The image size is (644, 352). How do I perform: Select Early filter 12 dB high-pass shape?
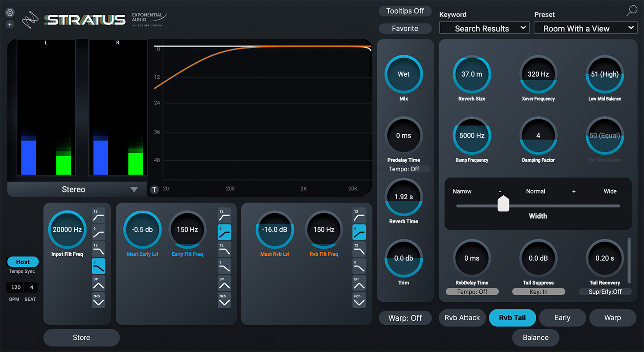pyautogui.click(x=225, y=215)
